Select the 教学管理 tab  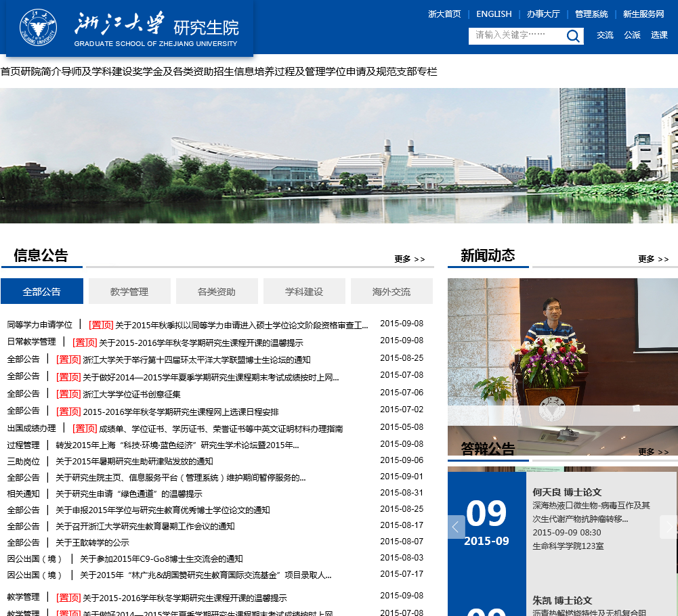coord(129,291)
